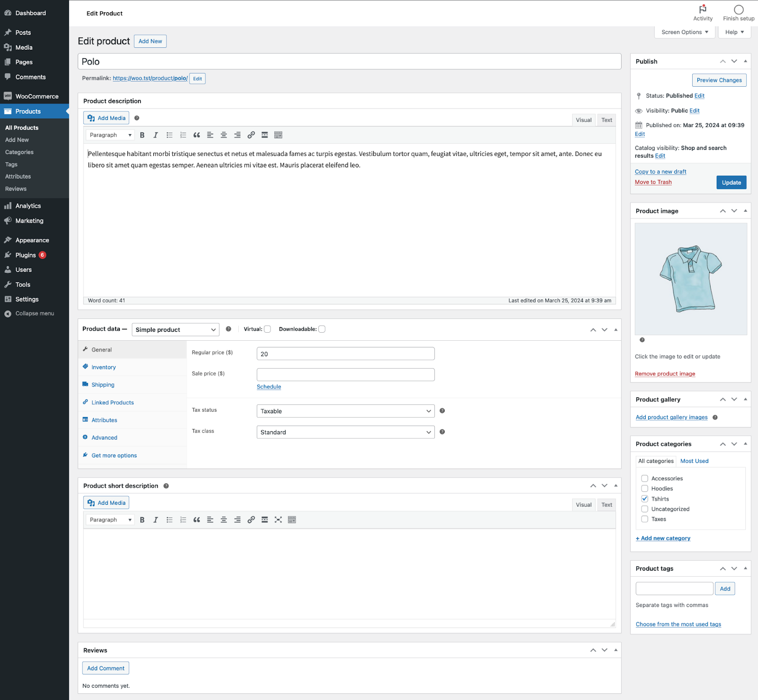The image size is (758, 700).
Task: Uncheck the Tshirts category
Action: tap(644, 499)
